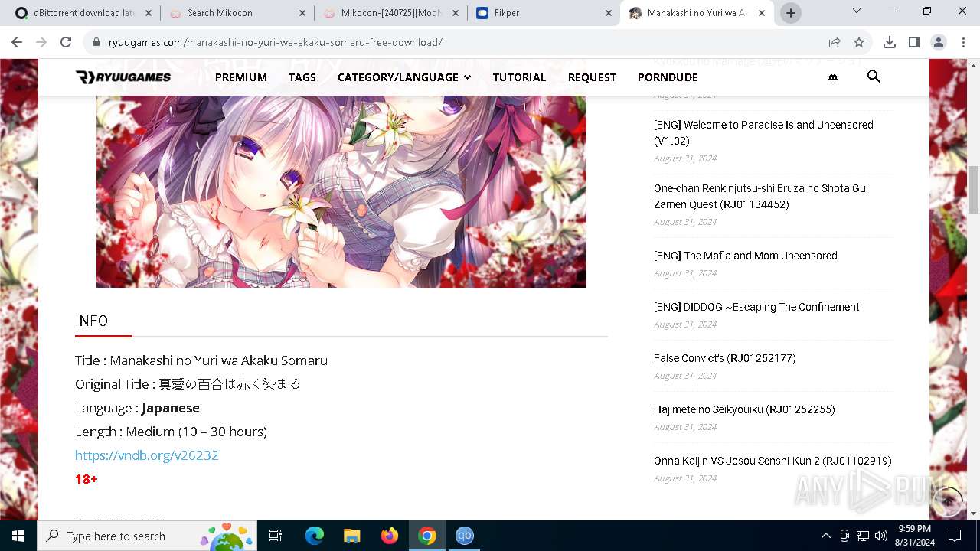This screenshot has height=551, width=980.
Task: Launch Firefox from taskbar
Action: (x=390, y=536)
